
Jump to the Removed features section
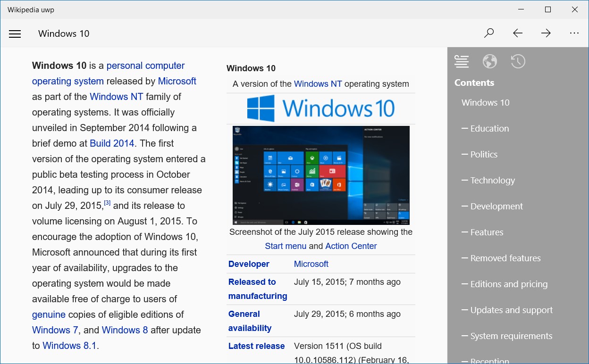click(501, 258)
